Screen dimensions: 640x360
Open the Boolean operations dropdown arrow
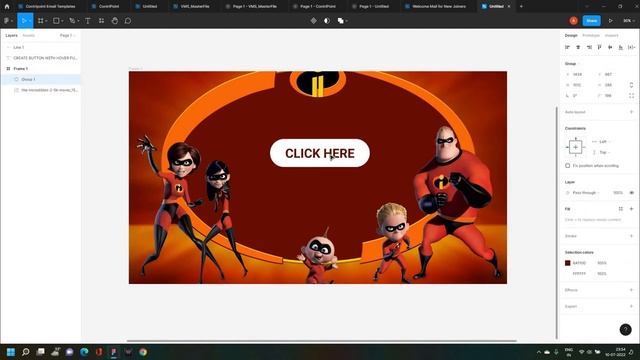(347, 21)
